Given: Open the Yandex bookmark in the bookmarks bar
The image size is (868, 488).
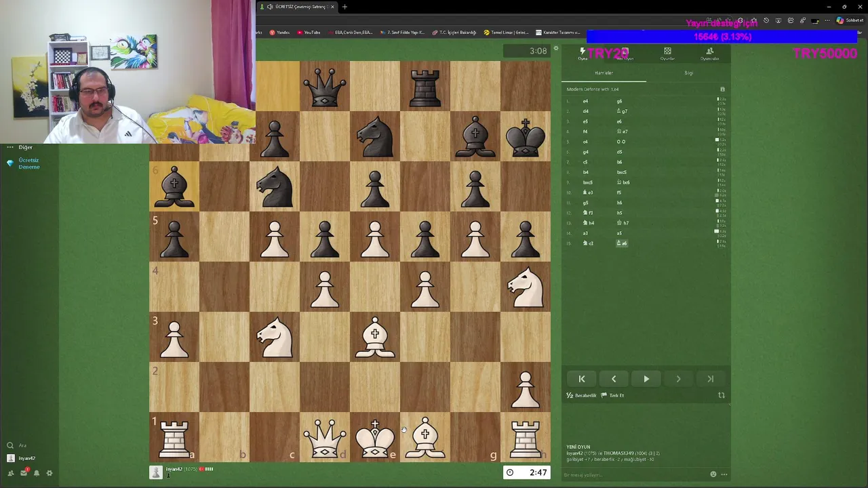Looking at the screenshot, I should click(x=279, y=32).
